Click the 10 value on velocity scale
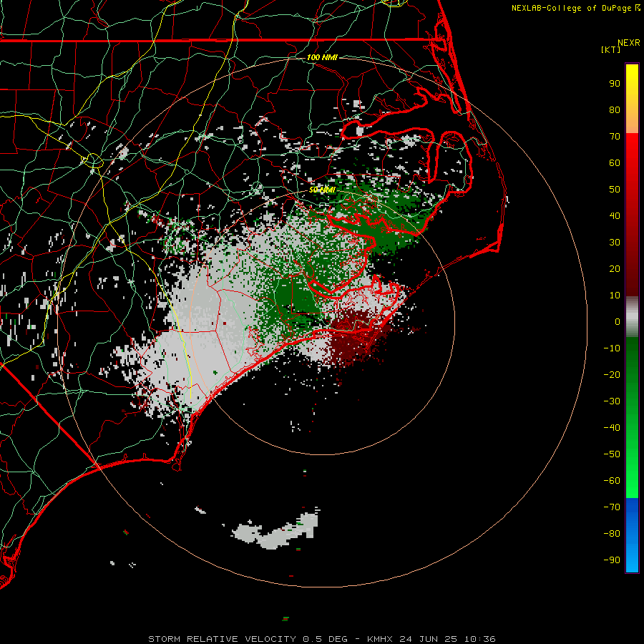 pyautogui.click(x=615, y=296)
